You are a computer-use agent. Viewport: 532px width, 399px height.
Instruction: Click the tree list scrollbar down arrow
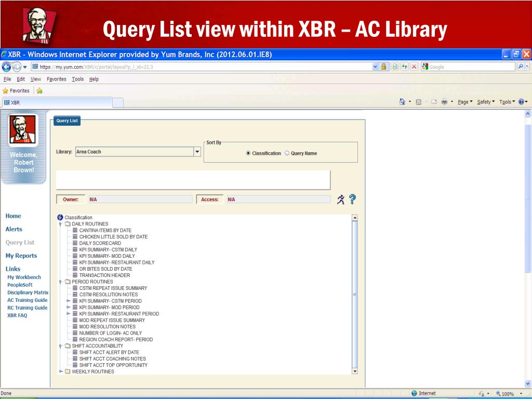[x=355, y=371]
